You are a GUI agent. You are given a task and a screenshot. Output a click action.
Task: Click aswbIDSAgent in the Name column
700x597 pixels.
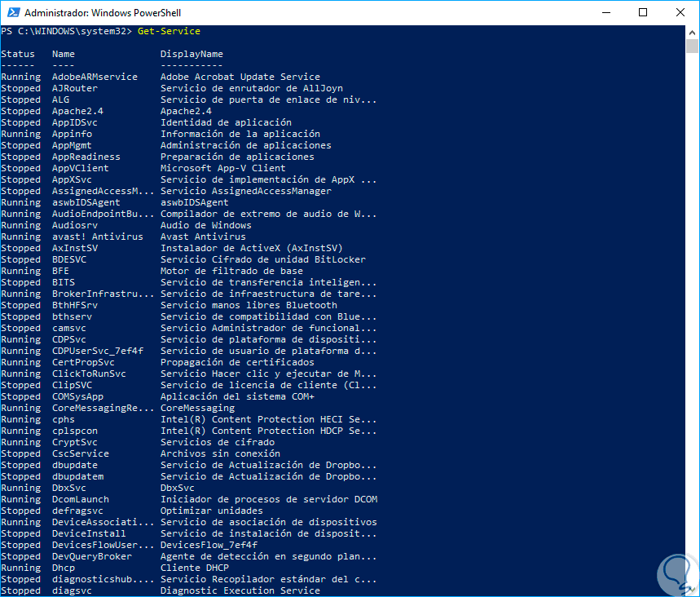pyautogui.click(x=86, y=202)
